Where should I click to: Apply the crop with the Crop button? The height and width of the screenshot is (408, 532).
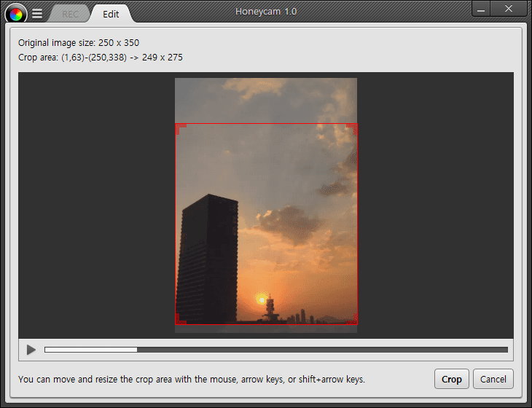pyautogui.click(x=451, y=379)
